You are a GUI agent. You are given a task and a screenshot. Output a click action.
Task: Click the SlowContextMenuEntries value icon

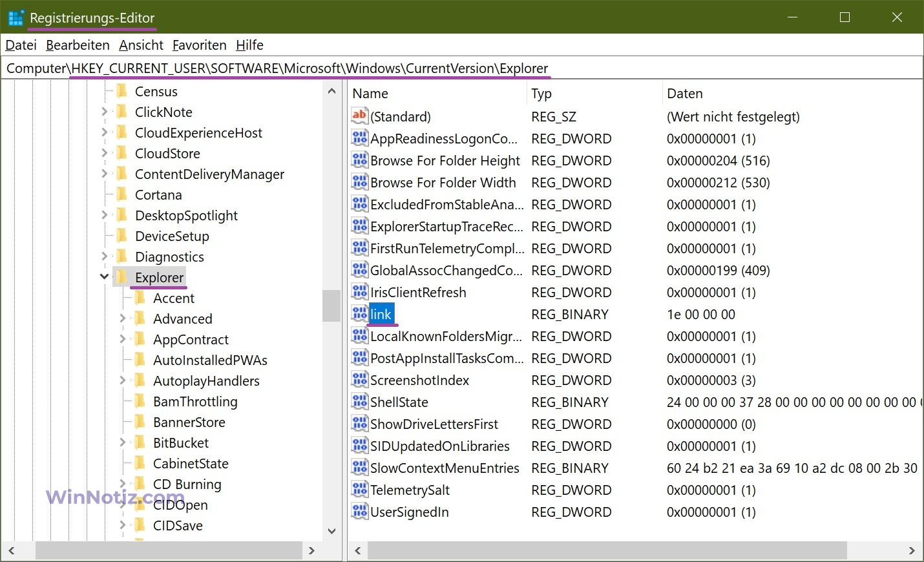coord(359,468)
